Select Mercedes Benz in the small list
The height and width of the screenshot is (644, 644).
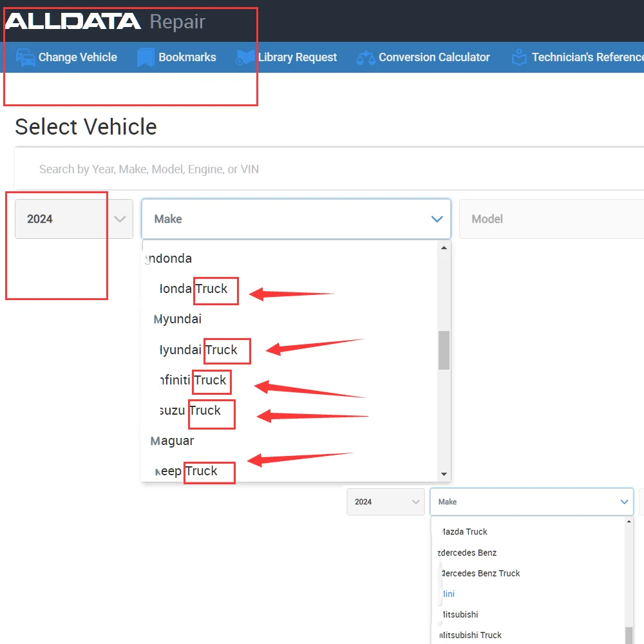(x=467, y=553)
